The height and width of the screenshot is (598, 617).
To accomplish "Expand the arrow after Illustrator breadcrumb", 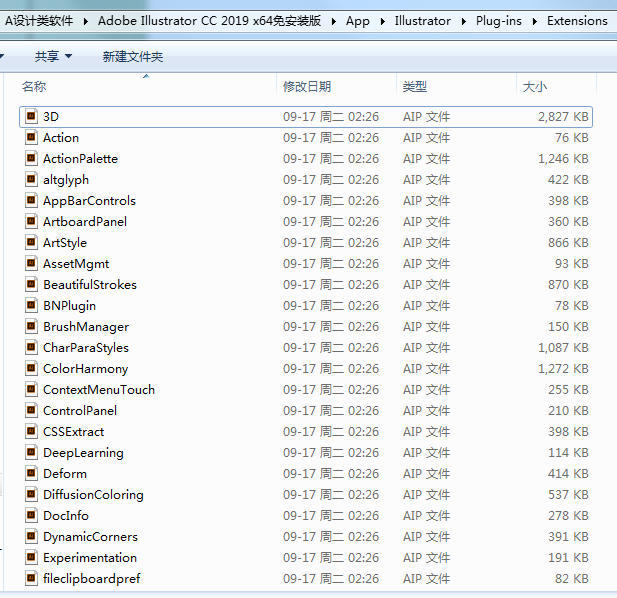I will 464,21.
